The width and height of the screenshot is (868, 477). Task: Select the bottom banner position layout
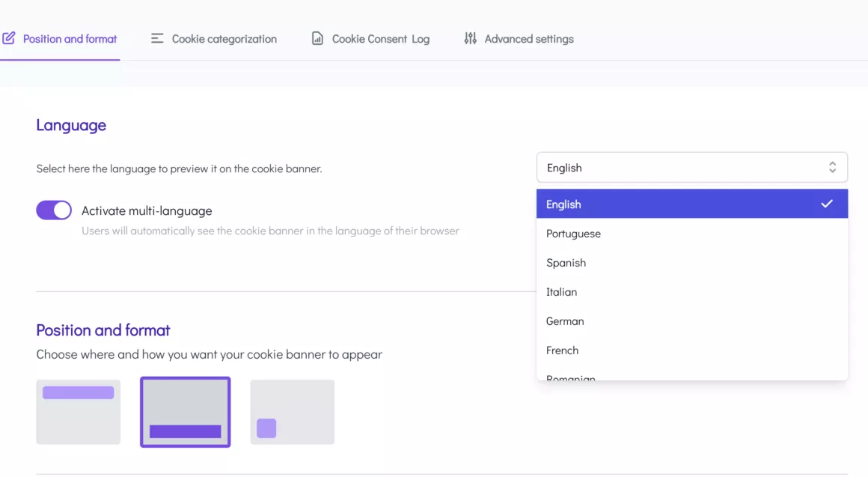coord(186,412)
